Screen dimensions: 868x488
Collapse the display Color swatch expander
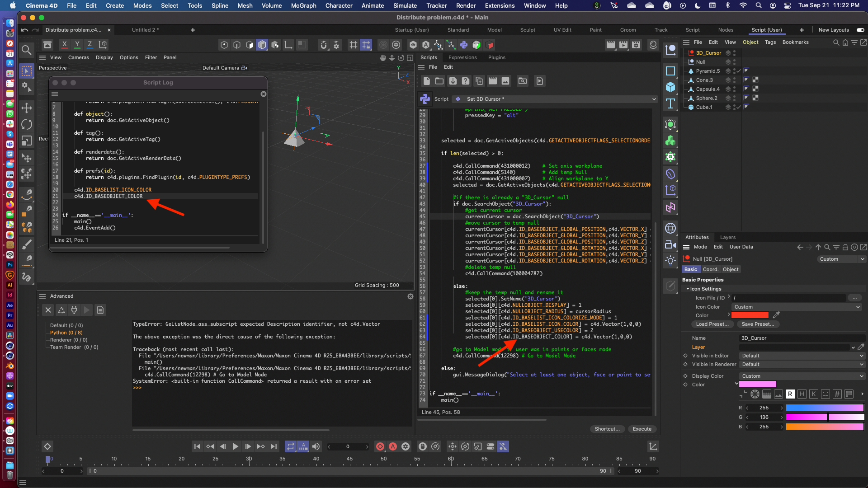pyautogui.click(x=736, y=384)
